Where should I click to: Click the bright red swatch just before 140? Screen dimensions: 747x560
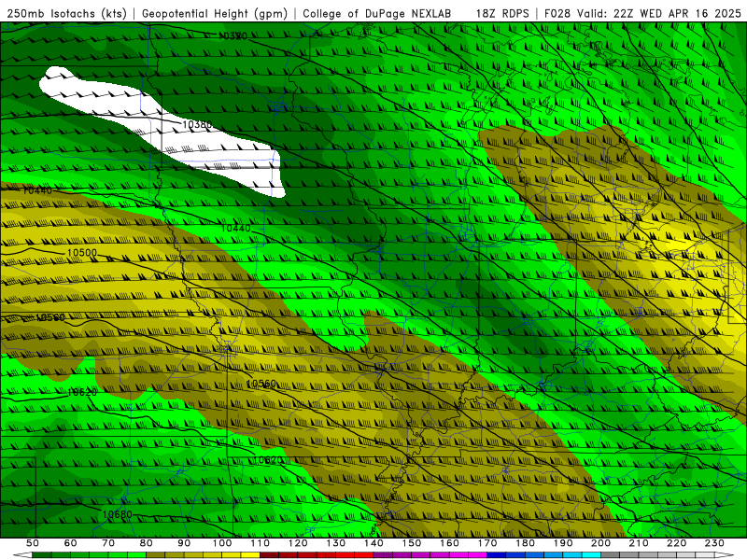pyautogui.click(x=364, y=554)
